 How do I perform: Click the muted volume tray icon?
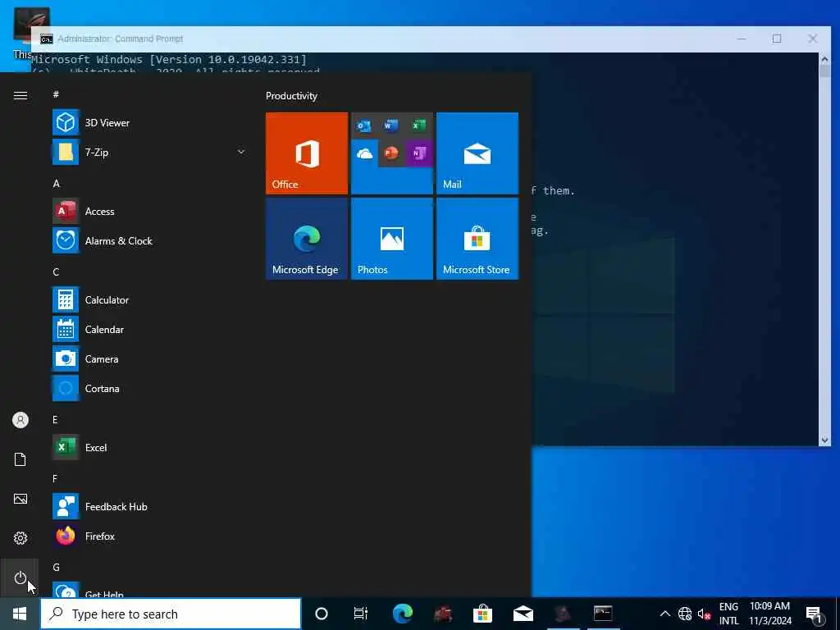[x=704, y=614]
